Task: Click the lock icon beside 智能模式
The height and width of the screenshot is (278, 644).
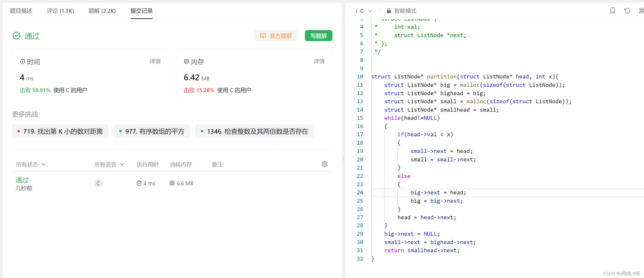Action: tap(389, 11)
